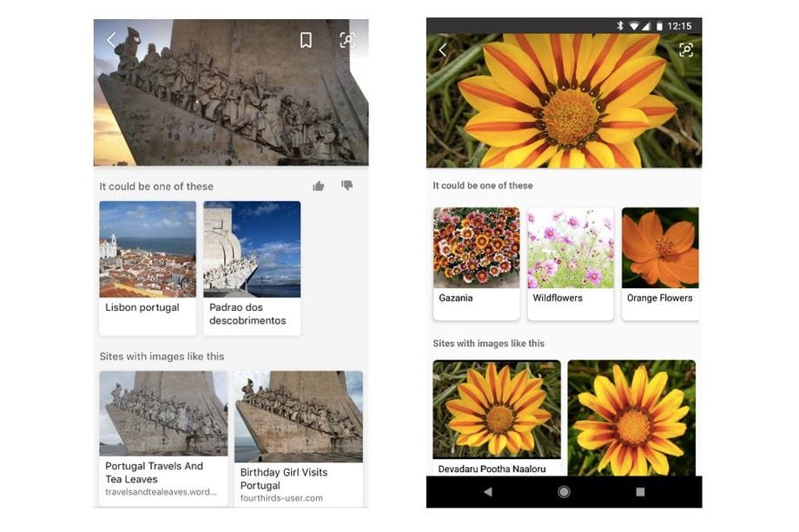Select the Lisbon portugal suggestion card
The height and width of the screenshot is (532, 799).
click(x=147, y=266)
